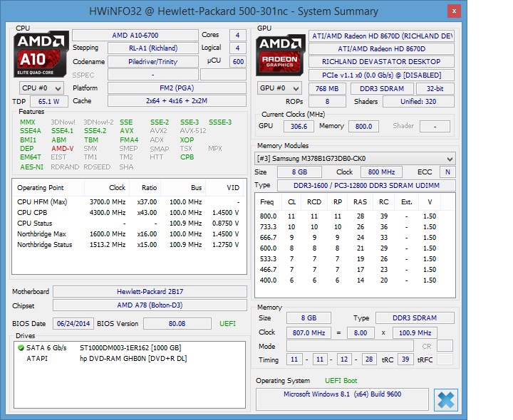Click the RL-A1 (Richland) stepping field

[153, 48]
